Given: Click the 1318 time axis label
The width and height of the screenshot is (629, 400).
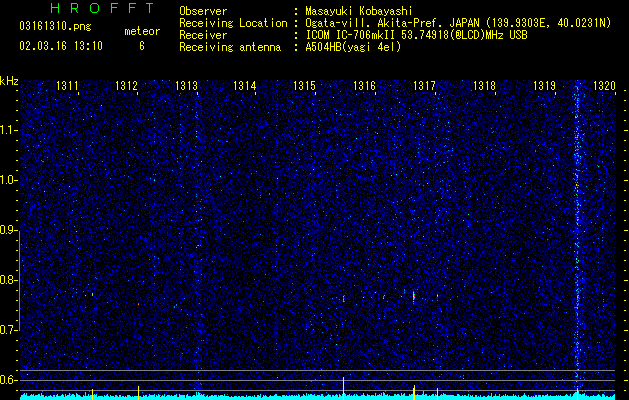Looking at the screenshot, I should [484, 85].
